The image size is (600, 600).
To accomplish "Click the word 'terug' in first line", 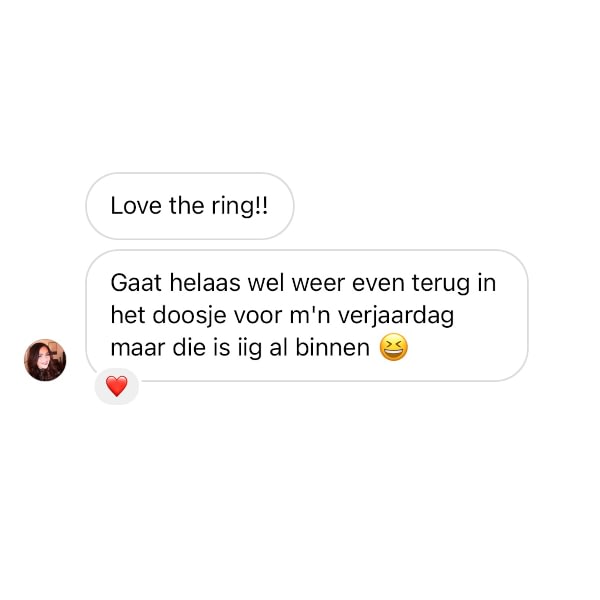I will (x=440, y=284).
